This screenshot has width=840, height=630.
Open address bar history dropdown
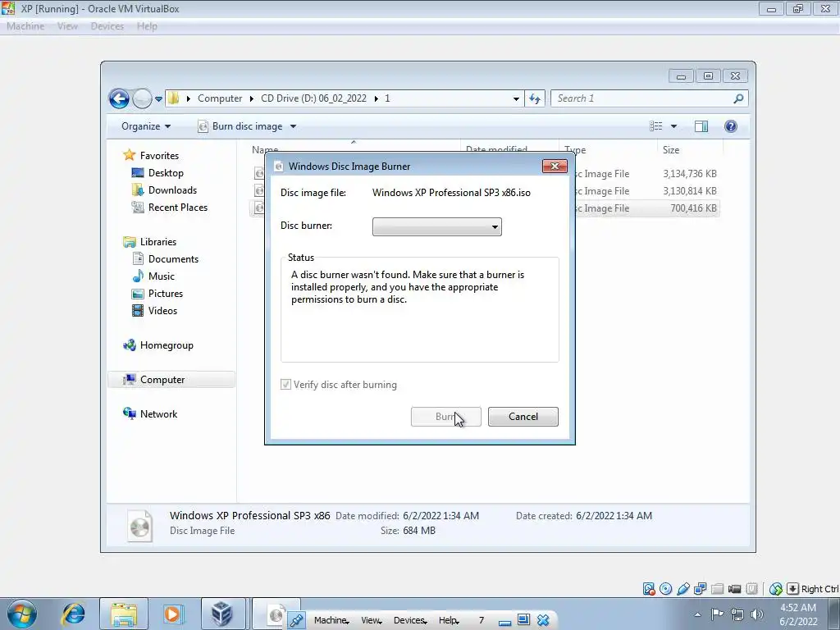516,98
